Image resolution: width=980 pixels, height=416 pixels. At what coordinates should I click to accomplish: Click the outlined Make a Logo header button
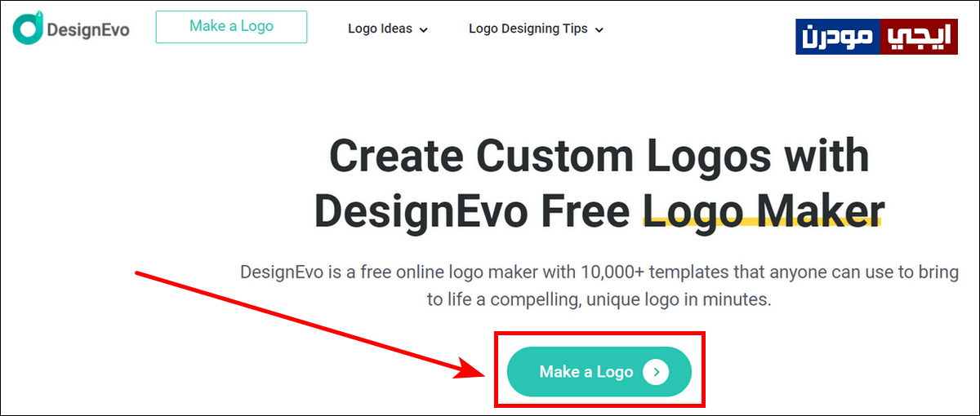tap(231, 26)
